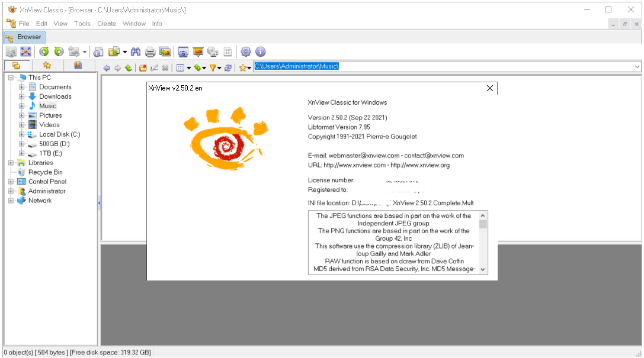644x358 pixels.
Task: Open file properties toolbar icon
Action: pos(98,51)
